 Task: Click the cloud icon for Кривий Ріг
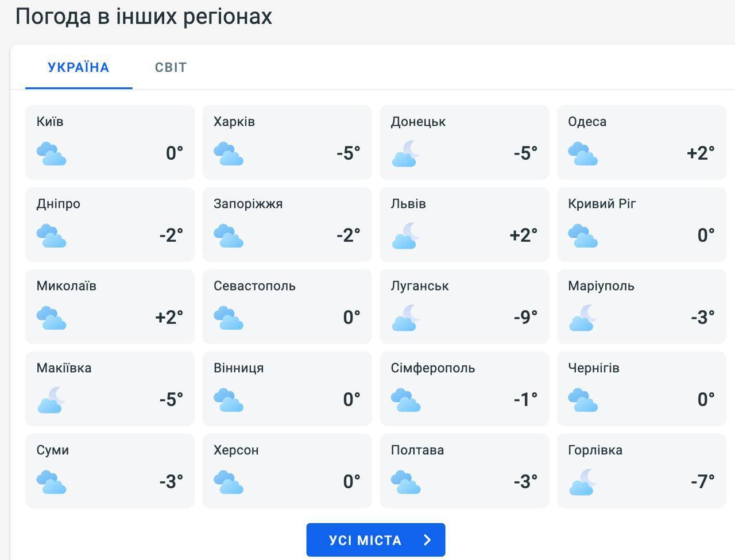pyautogui.click(x=583, y=236)
